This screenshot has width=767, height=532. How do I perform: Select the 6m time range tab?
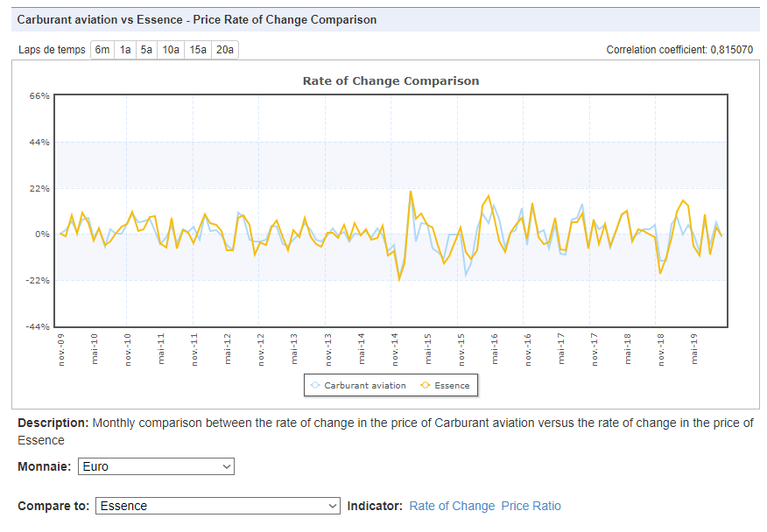[102, 50]
